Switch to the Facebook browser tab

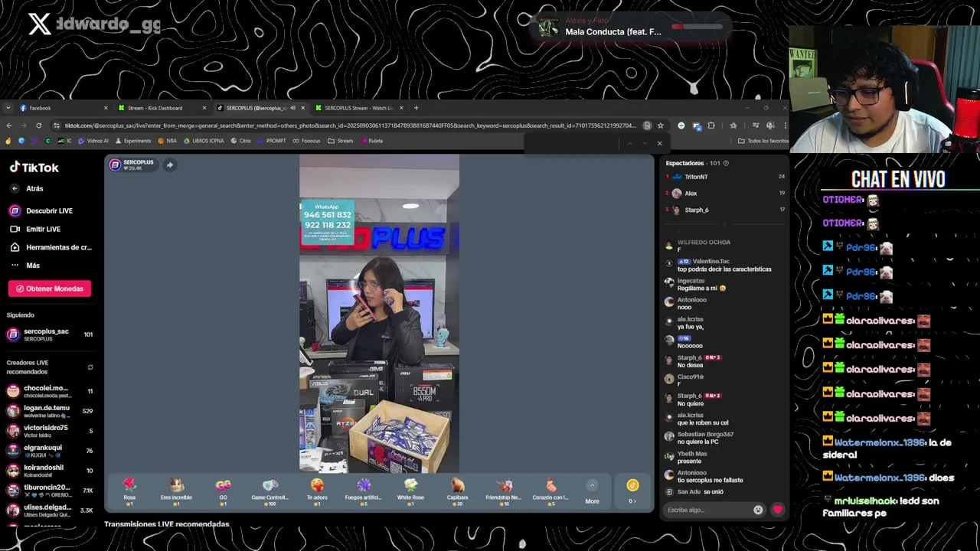tap(64, 108)
